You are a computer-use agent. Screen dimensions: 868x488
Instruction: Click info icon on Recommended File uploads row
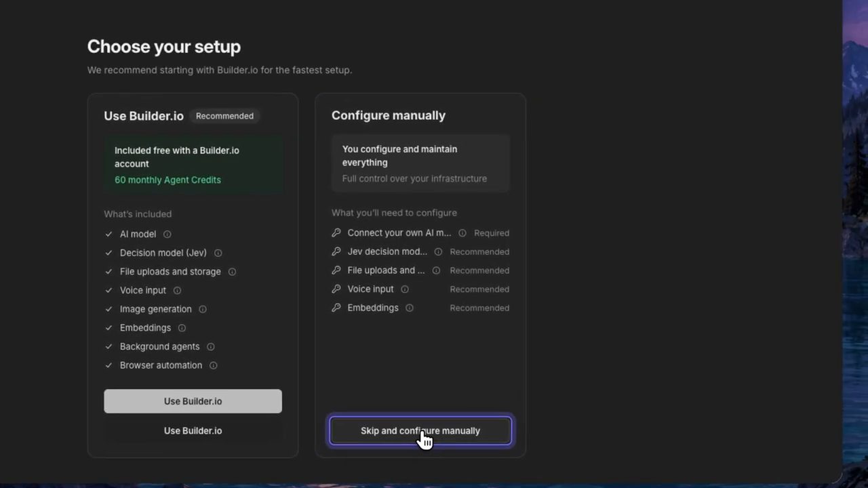436,270
